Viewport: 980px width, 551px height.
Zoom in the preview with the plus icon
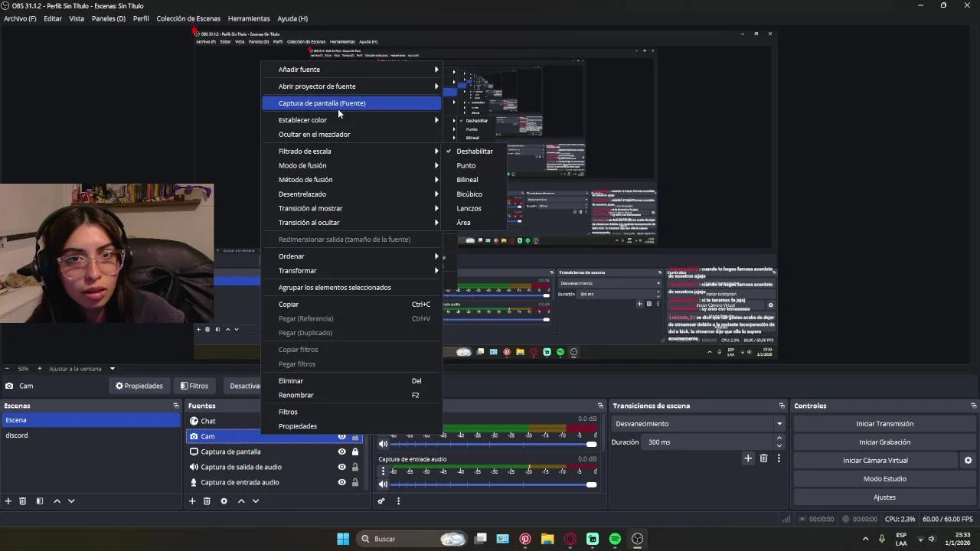click(40, 369)
